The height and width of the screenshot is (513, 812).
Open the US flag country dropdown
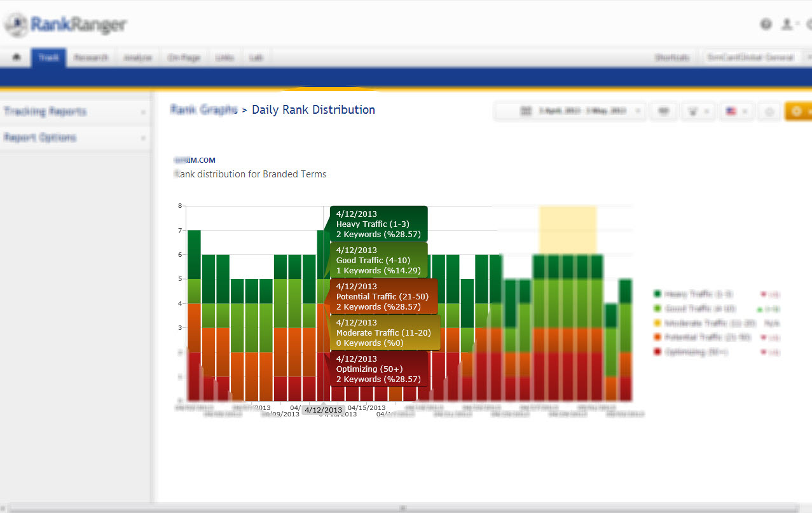736,111
